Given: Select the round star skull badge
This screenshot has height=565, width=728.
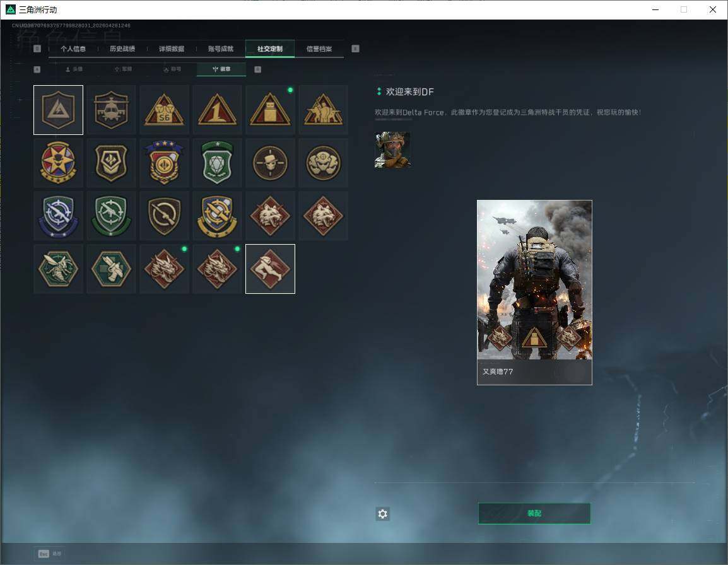Looking at the screenshot, I should pyautogui.click(x=59, y=163).
